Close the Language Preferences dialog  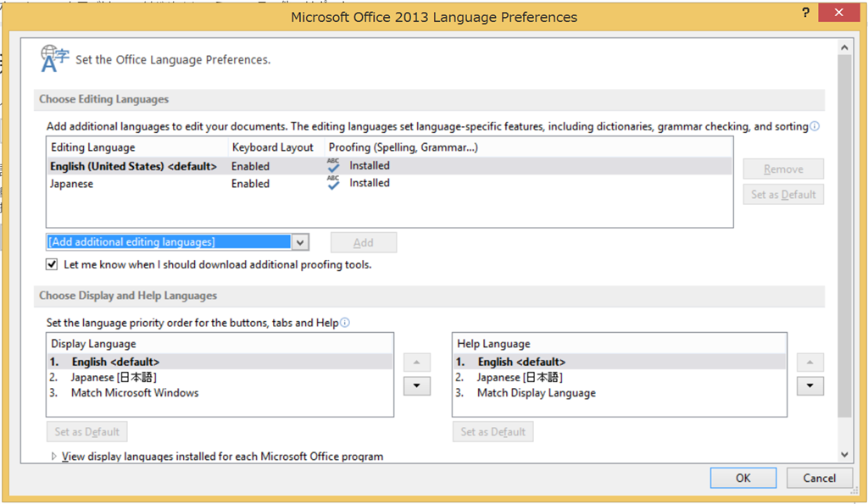click(838, 12)
